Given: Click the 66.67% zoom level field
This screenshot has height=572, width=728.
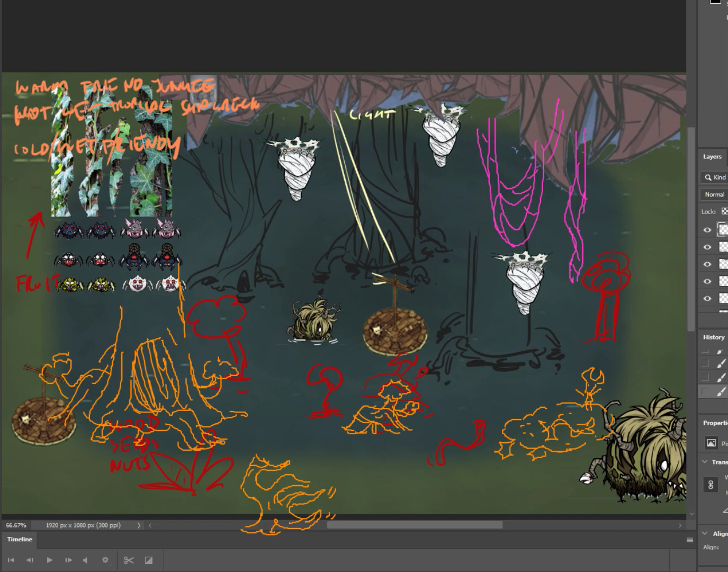Looking at the screenshot, I should (16, 525).
